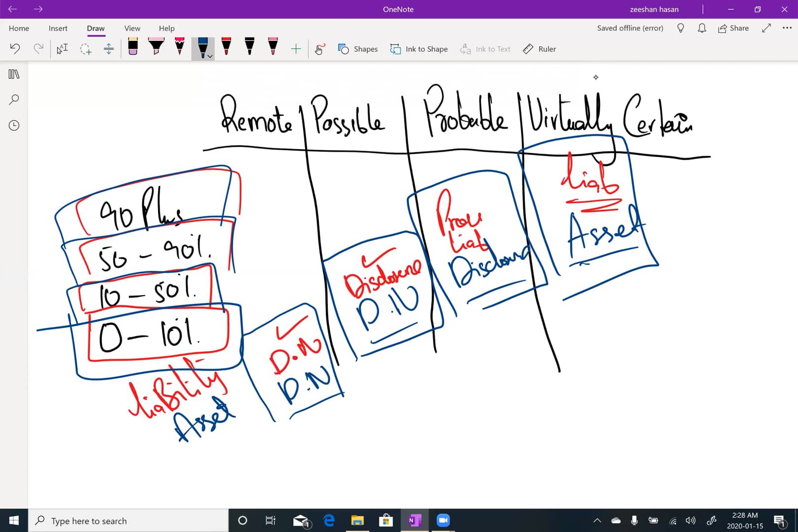The width and height of the screenshot is (798, 532).
Task: Click the Redo arrow icon
Action: tap(38, 49)
